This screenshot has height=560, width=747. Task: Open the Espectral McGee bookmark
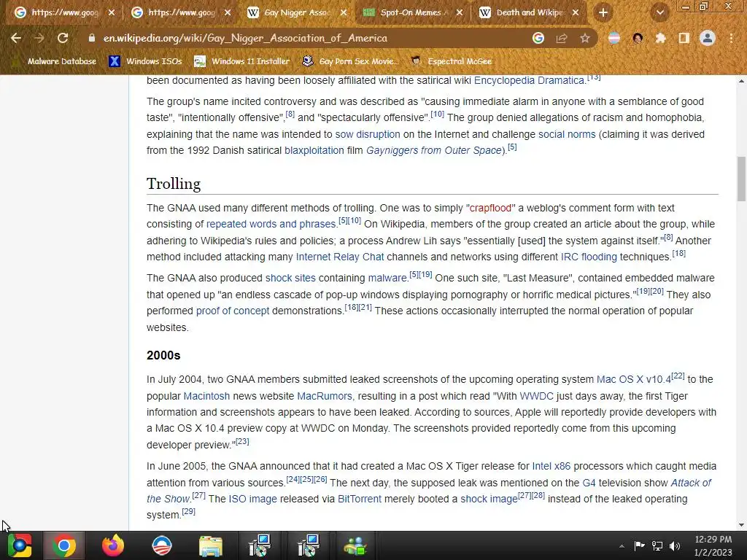click(451, 61)
